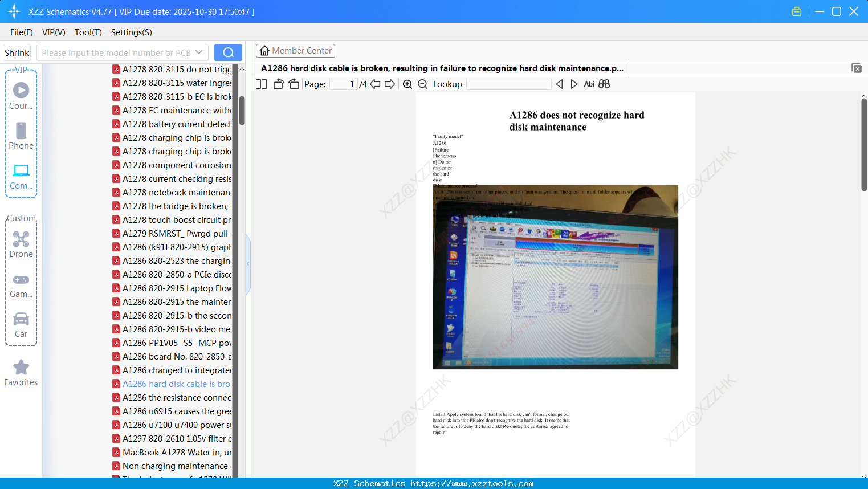Rotate the page counterclockwise
This screenshot has width=868, height=489.
(278, 84)
